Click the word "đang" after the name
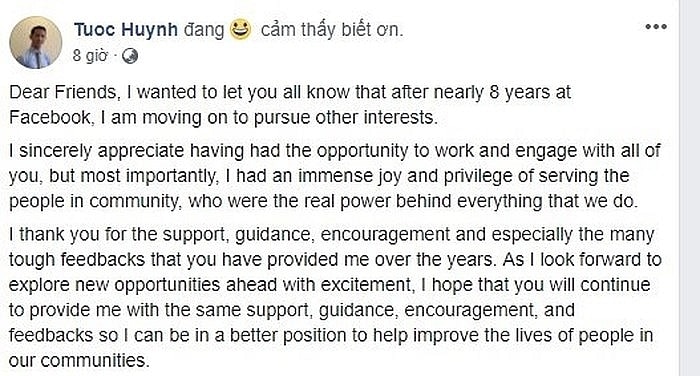Viewport: 700px width, 376px height. (x=204, y=30)
